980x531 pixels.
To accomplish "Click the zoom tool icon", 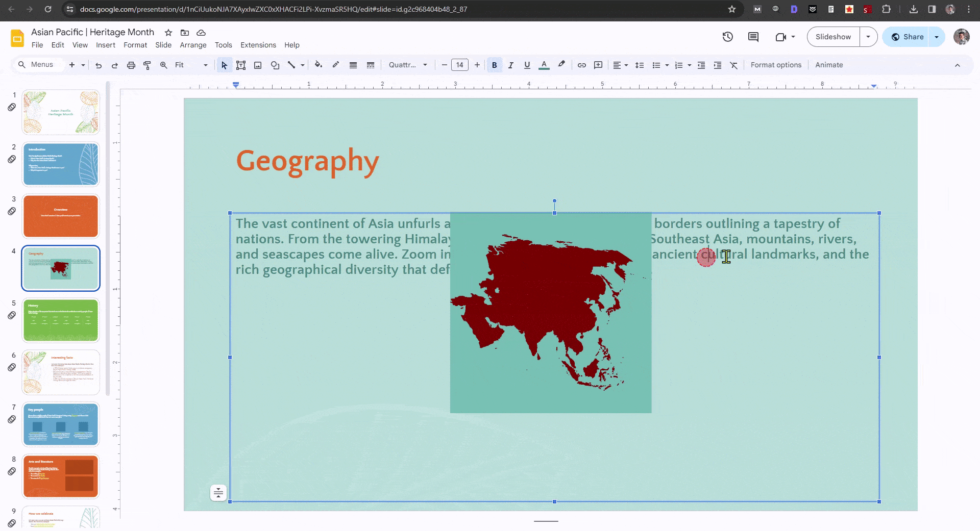I will [x=163, y=65].
